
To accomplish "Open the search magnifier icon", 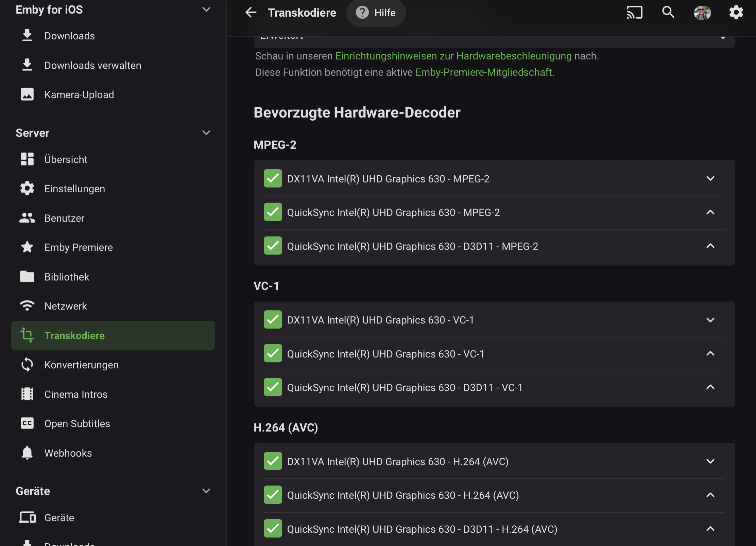I will tap(668, 13).
